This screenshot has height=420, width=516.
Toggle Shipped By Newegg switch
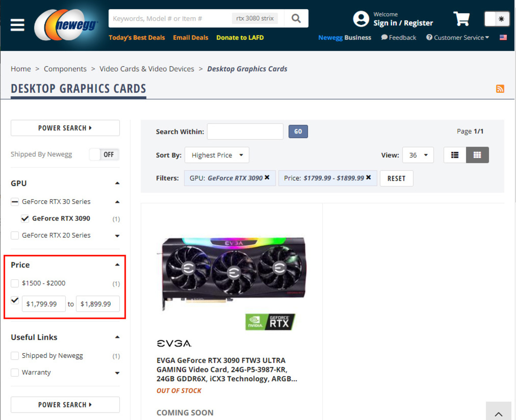click(104, 154)
